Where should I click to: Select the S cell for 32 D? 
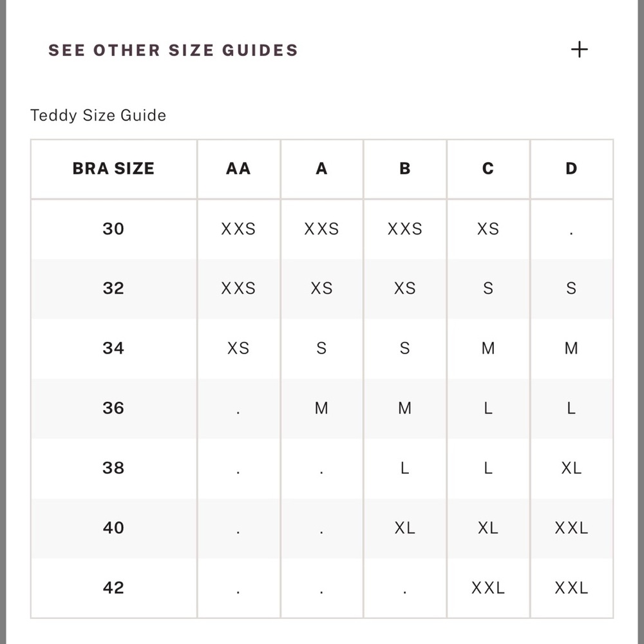pos(571,289)
